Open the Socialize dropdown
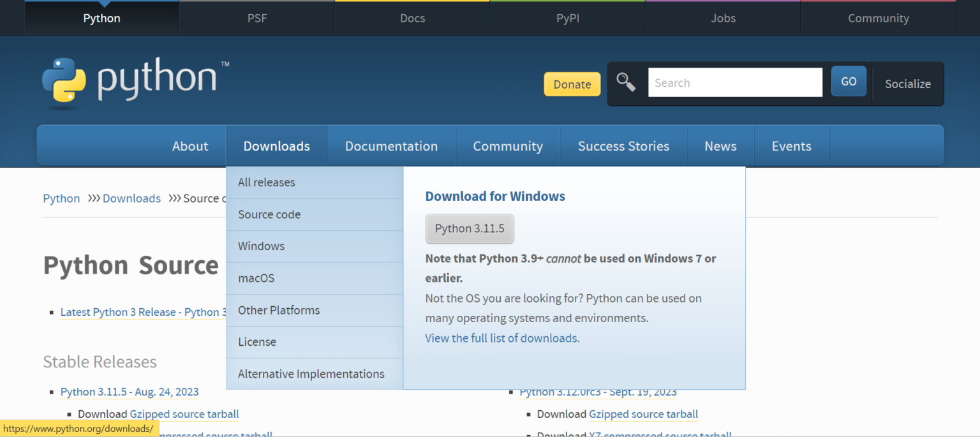The width and height of the screenshot is (980, 437). point(907,84)
